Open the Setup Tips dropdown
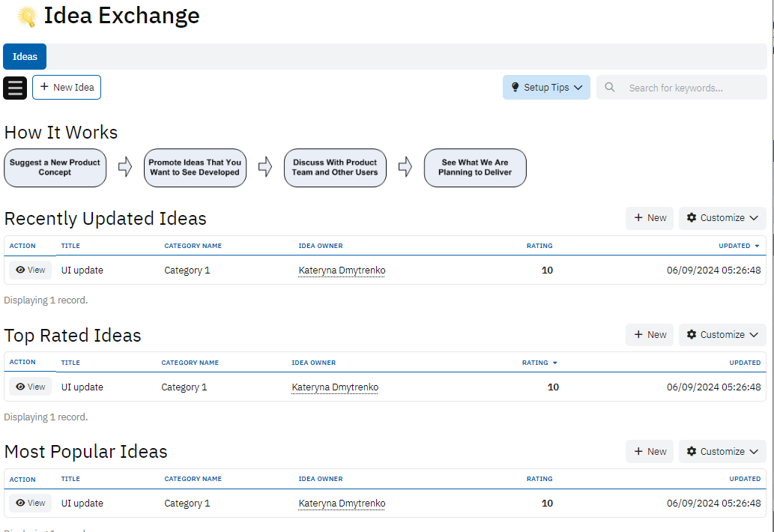This screenshot has width=774, height=532. coord(546,88)
